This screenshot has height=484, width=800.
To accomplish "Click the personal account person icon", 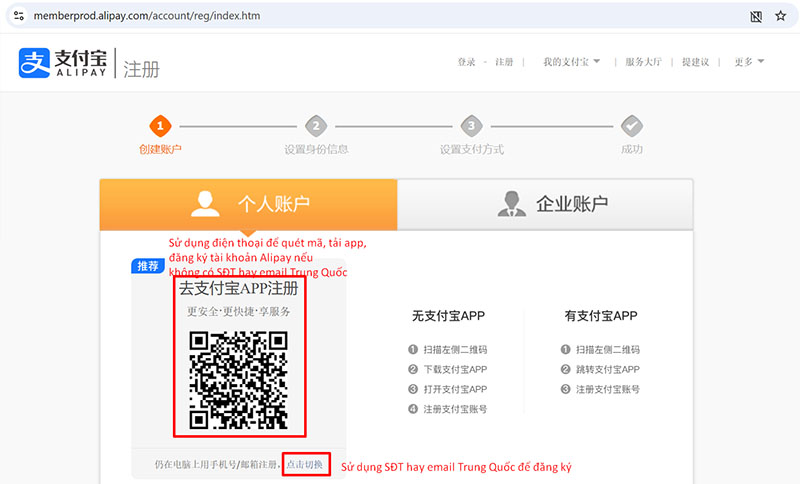I will 205,203.
